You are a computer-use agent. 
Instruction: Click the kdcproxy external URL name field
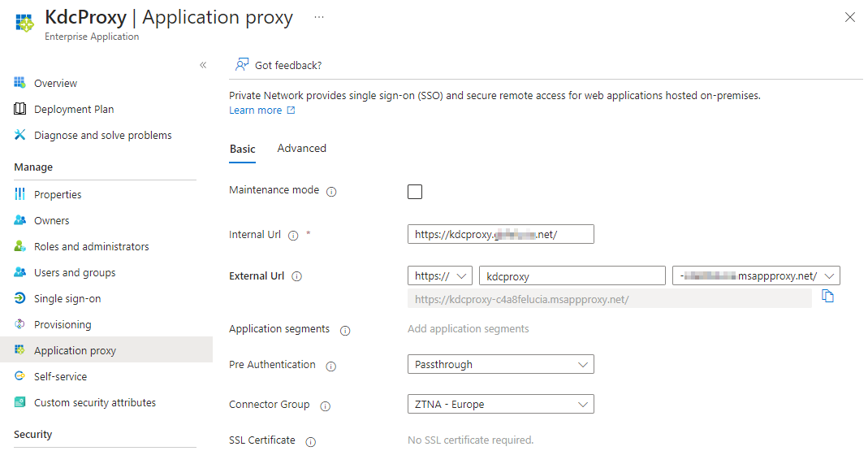point(572,276)
